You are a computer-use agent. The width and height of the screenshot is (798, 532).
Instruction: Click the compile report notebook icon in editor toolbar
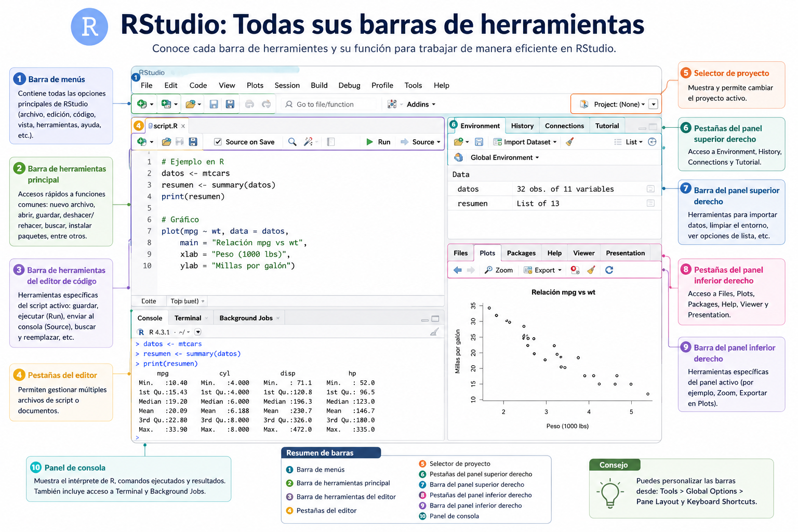coord(331,142)
